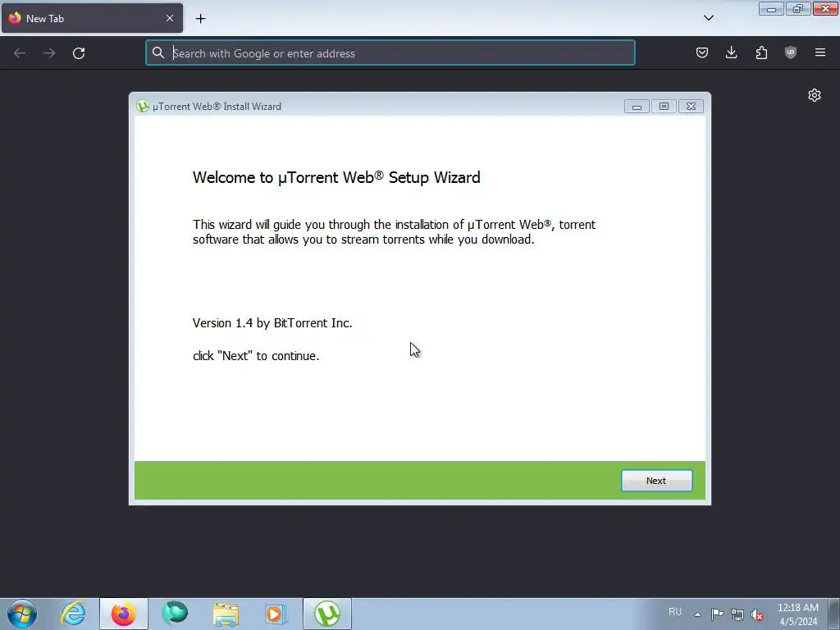Click the wizard title µTorrent Web® Install Wizard
The image size is (840, 630).
(x=217, y=107)
